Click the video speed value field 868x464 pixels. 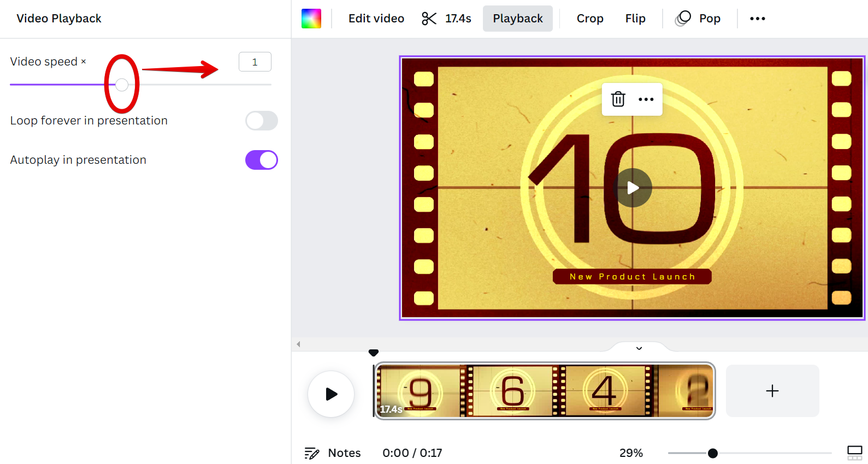[x=255, y=62]
